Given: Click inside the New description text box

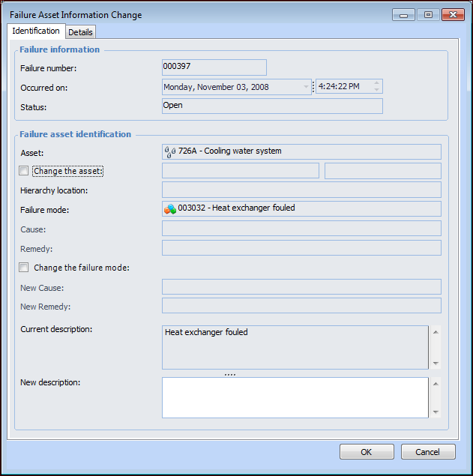Looking at the screenshot, I should (x=295, y=398).
